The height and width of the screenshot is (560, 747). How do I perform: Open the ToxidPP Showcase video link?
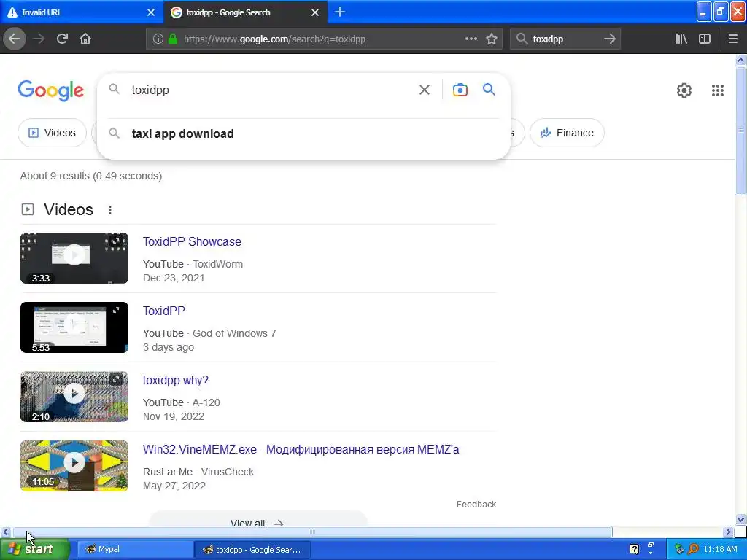(x=192, y=241)
